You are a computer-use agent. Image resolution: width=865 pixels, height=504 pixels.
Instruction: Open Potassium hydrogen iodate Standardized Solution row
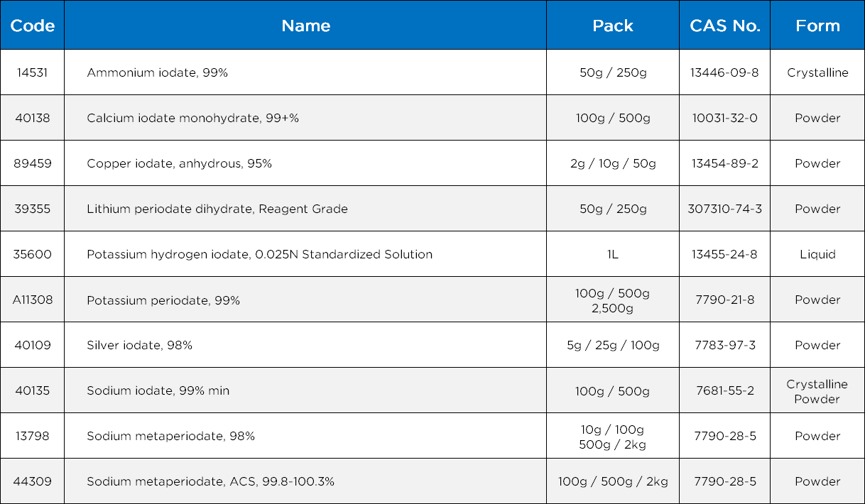tap(259, 254)
